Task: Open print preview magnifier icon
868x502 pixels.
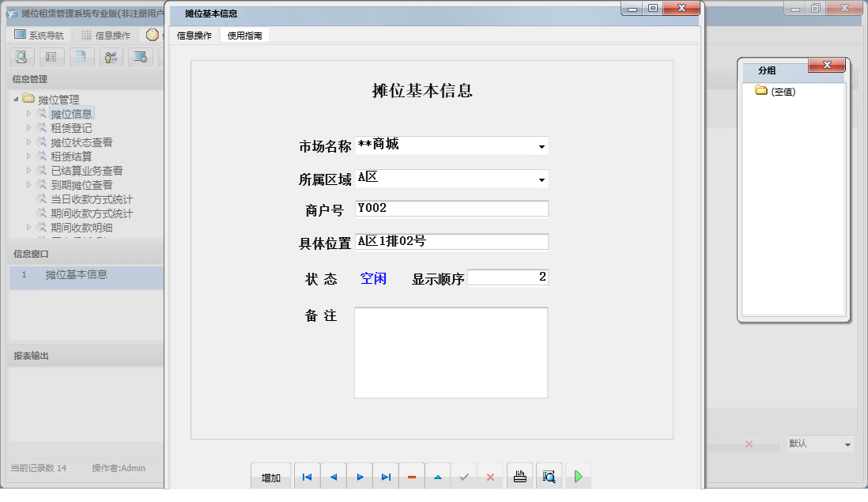Action: click(x=548, y=475)
